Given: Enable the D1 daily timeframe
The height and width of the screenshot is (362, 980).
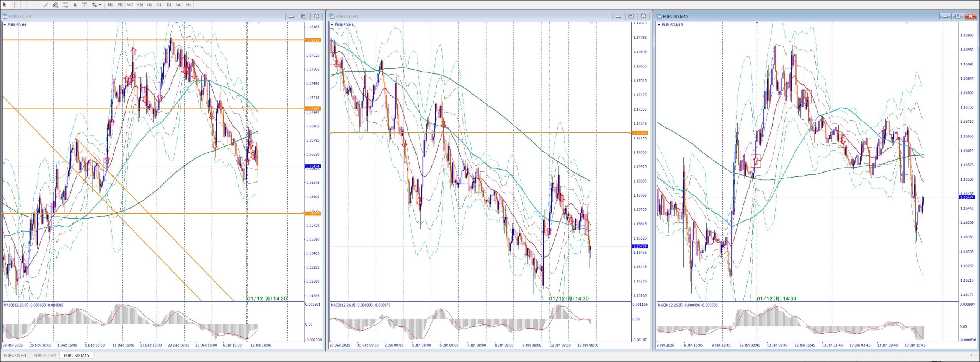Looking at the screenshot, I should [169, 5].
